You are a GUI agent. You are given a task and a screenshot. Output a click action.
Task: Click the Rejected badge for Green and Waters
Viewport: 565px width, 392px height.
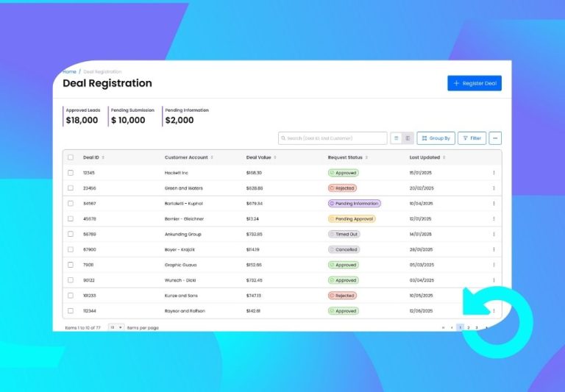tap(342, 188)
